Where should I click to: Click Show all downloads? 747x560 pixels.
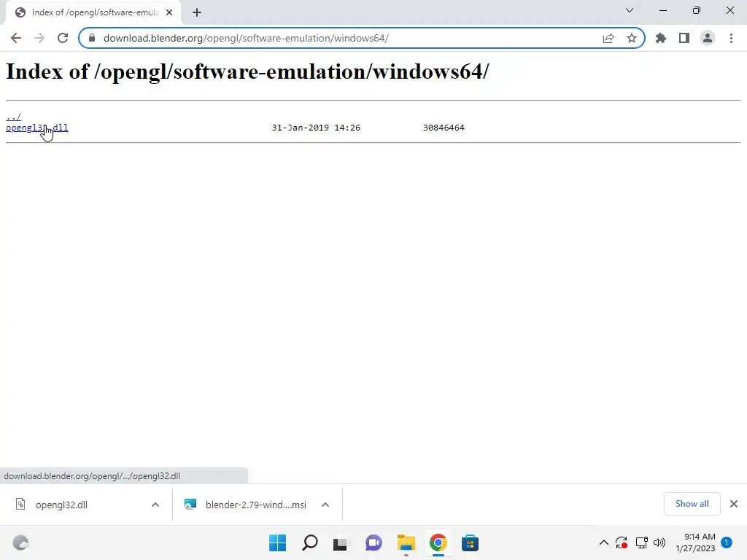click(692, 504)
